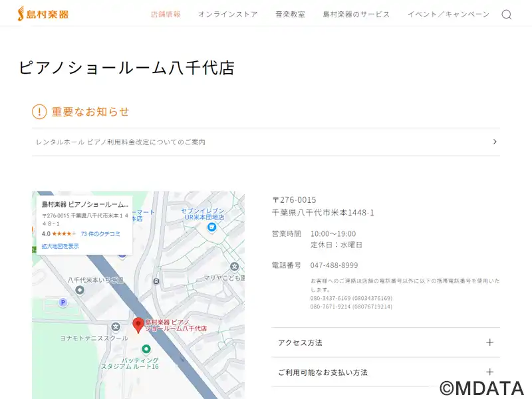The width and height of the screenshot is (532, 399).
Task: Click the 重要なお知らせ heading
Action: (x=90, y=112)
